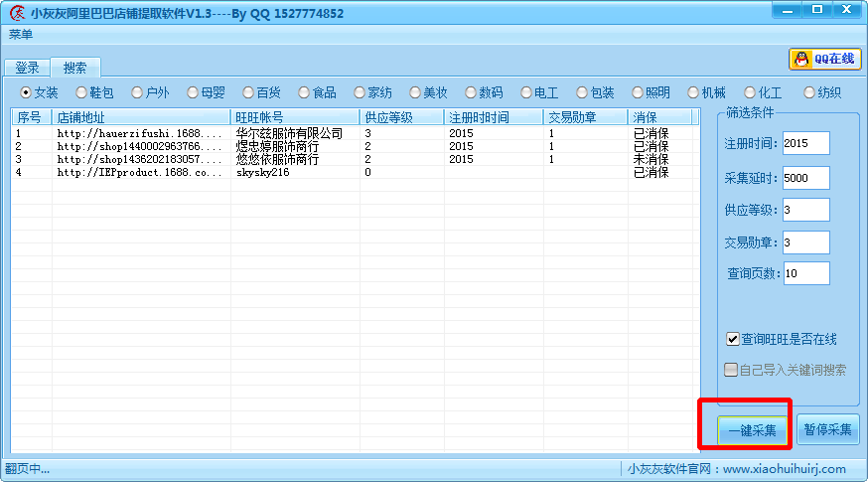Image resolution: width=868 pixels, height=482 pixels.
Task: Switch to the 登录 tab
Action: [27, 68]
